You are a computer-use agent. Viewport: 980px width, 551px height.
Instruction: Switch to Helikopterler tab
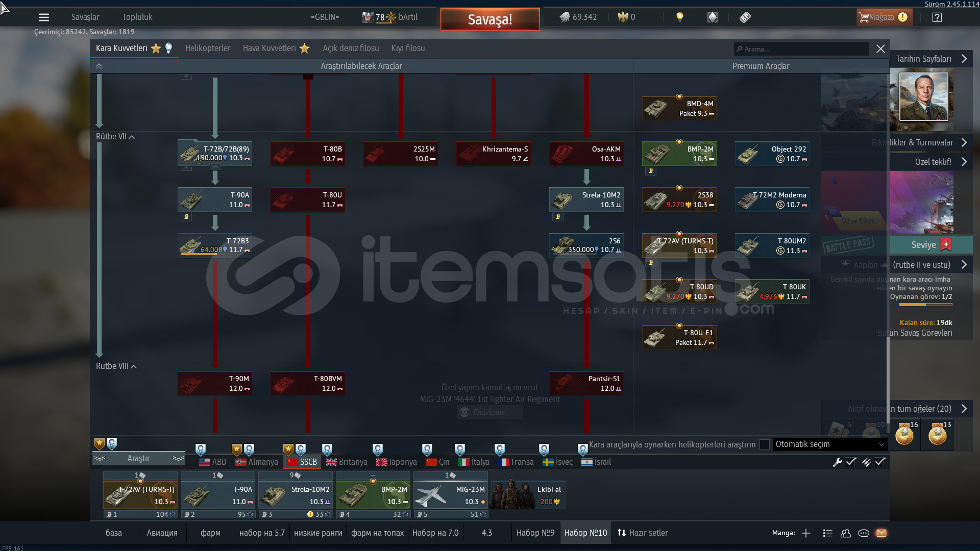click(x=208, y=48)
